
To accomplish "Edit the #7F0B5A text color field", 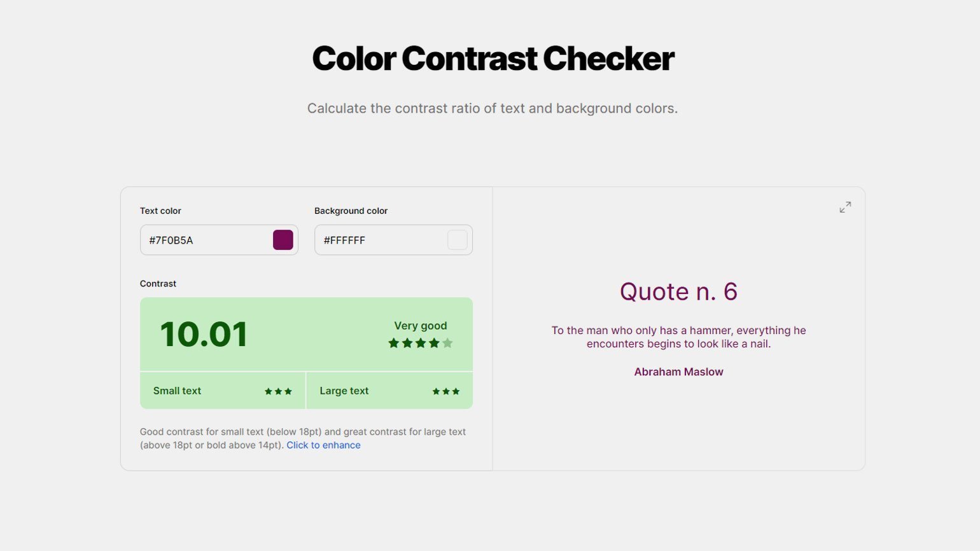I will (219, 240).
